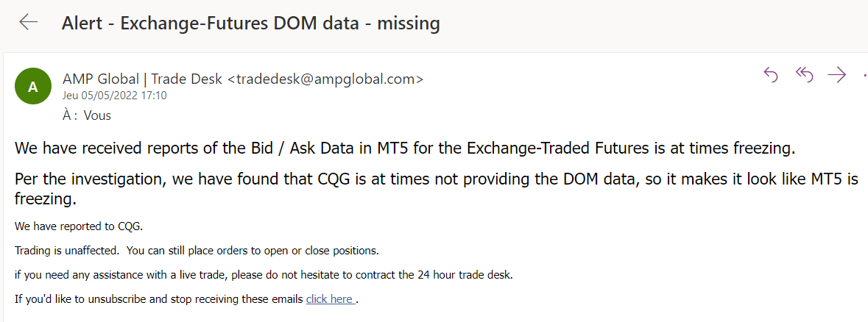Click the "À :" recipient label

pyautogui.click(x=71, y=115)
